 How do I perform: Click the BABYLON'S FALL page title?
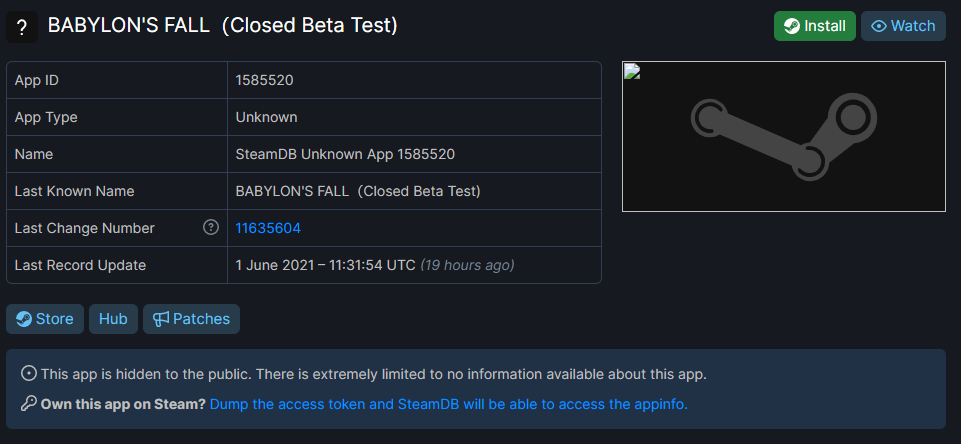click(223, 26)
